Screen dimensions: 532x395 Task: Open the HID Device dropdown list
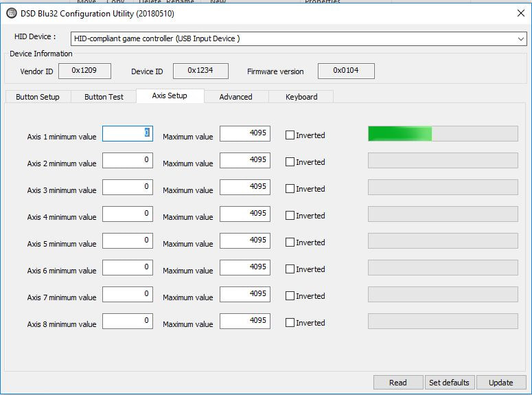(520, 39)
